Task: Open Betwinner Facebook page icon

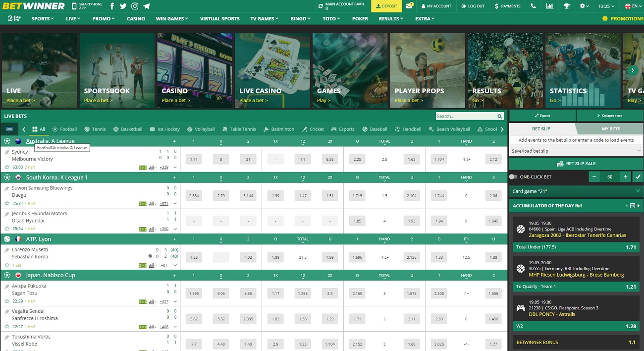Action: point(112,6)
